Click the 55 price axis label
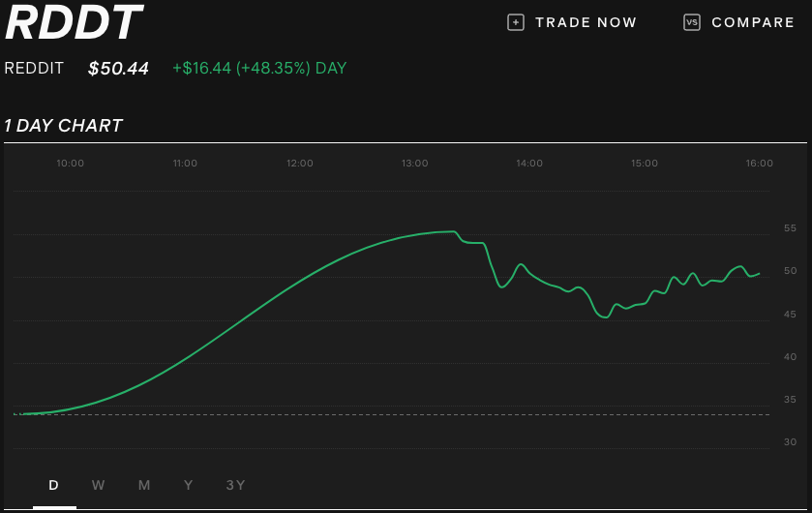This screenshot has height=513, width=812. (x=790, y=228)
